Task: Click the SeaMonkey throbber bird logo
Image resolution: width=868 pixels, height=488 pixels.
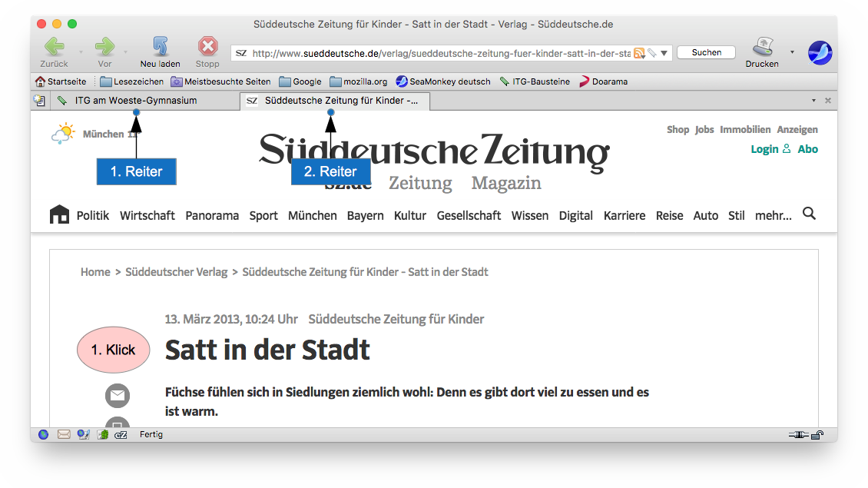Action: point(820,53)
